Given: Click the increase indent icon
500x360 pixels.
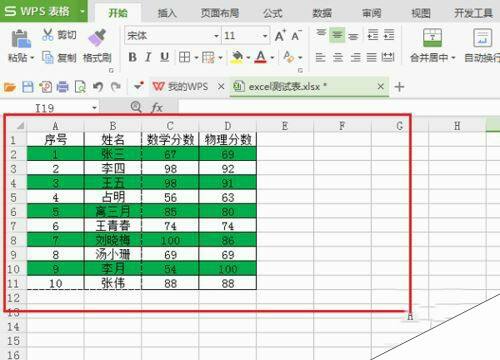Looking at the screenshot, I should 389,35.
